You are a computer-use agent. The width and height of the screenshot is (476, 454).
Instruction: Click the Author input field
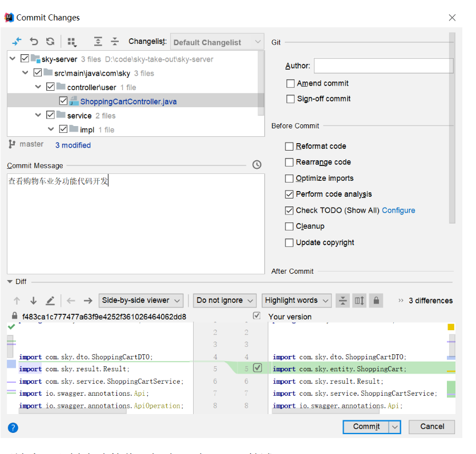[384, 66]
